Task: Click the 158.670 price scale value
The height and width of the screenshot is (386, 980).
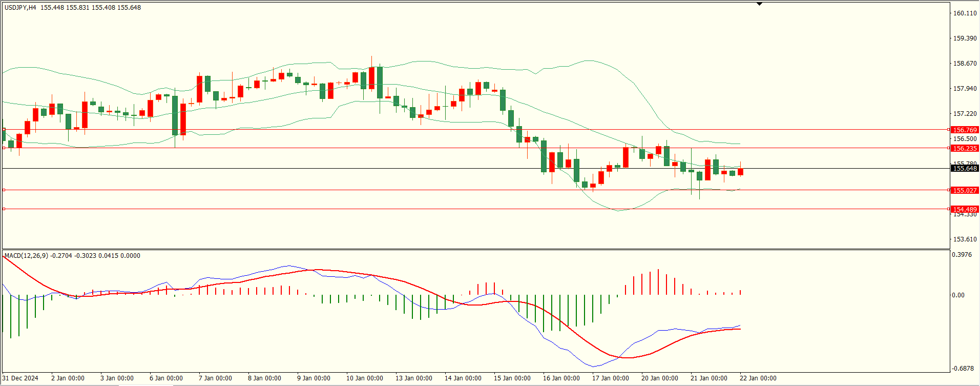Action: [965, 64]
